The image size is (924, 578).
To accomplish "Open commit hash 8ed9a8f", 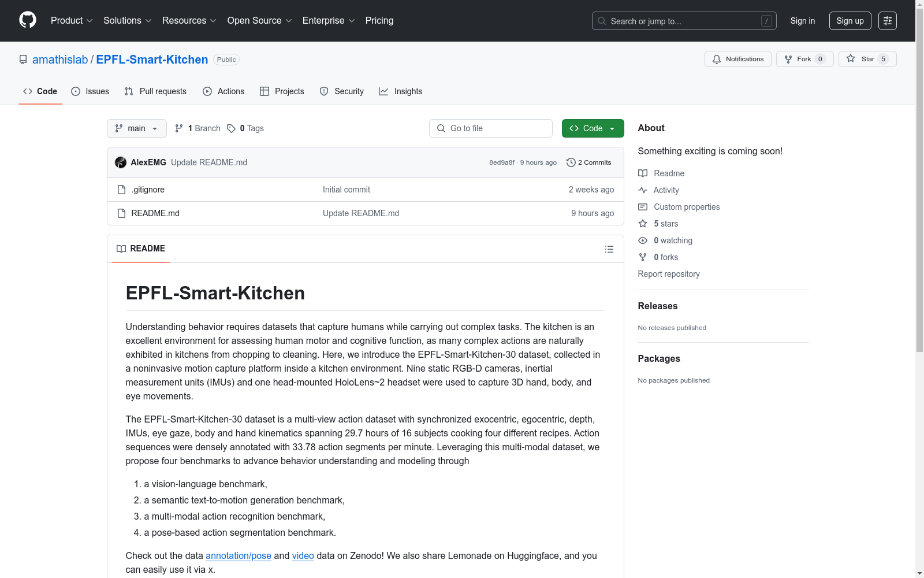I will click(502, 162).
